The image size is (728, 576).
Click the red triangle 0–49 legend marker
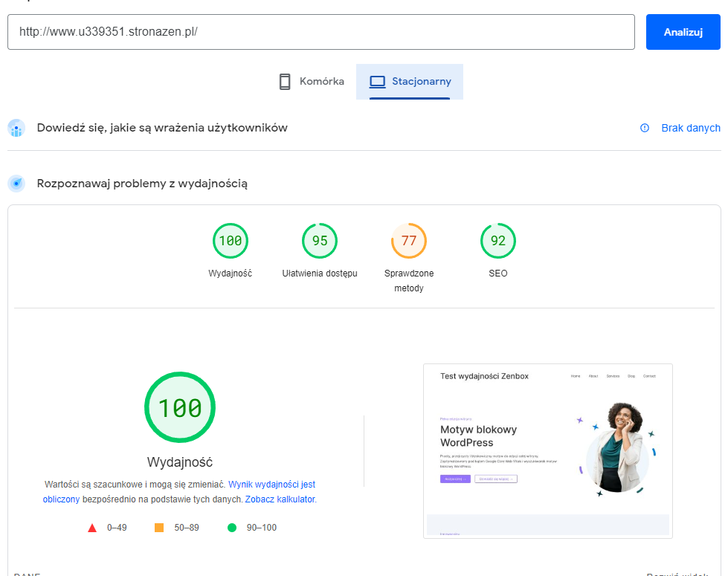[92, 528]
